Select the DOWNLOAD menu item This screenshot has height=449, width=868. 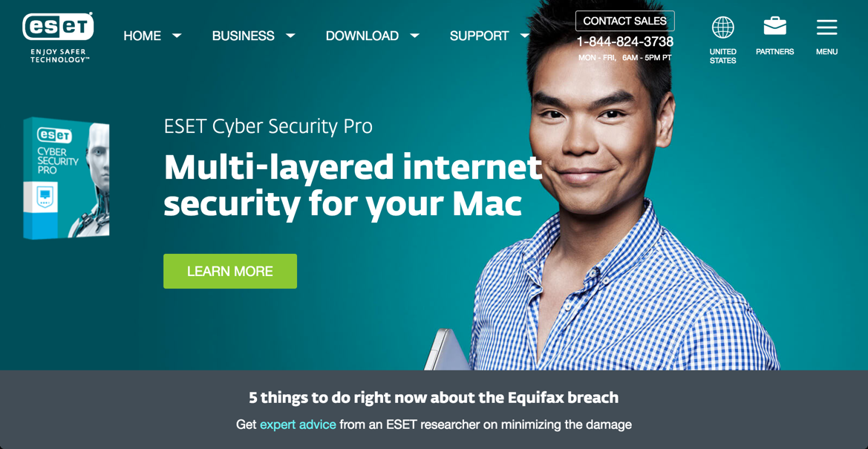coord(362,36)
